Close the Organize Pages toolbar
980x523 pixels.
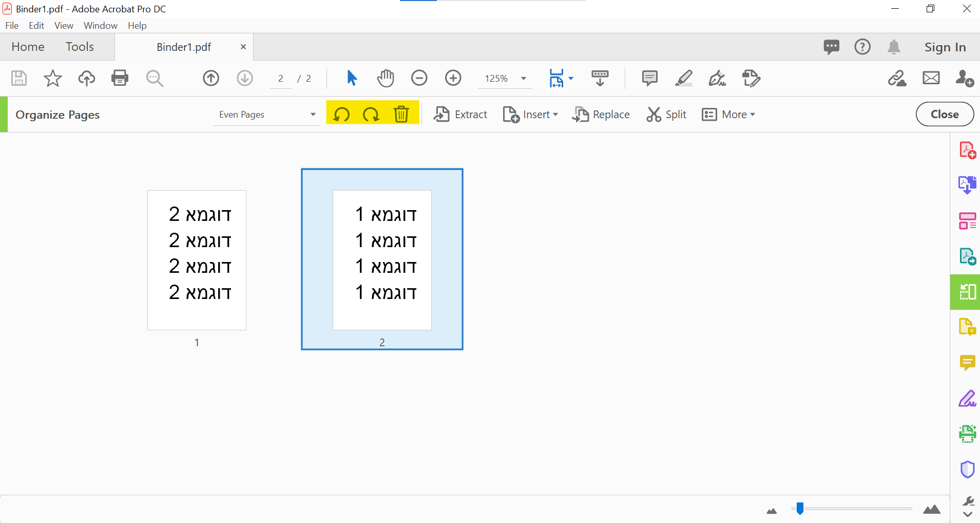[944, 114]
